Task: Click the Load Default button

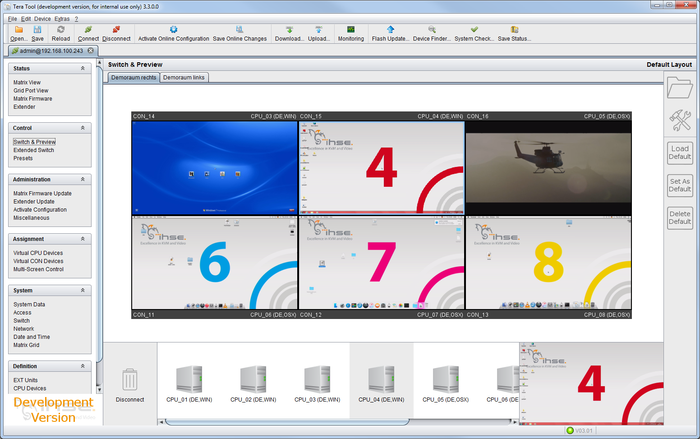Action: (679, 153)
